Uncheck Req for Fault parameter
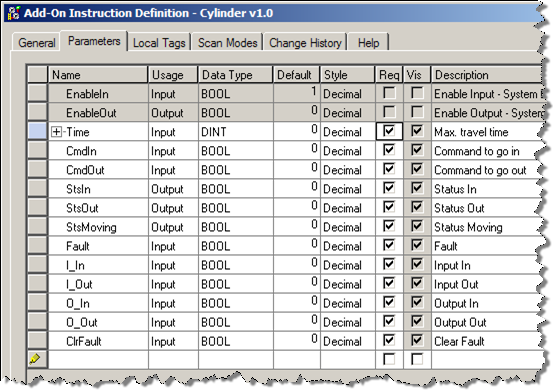Screen dimensions: 553x390 [389, 245]
